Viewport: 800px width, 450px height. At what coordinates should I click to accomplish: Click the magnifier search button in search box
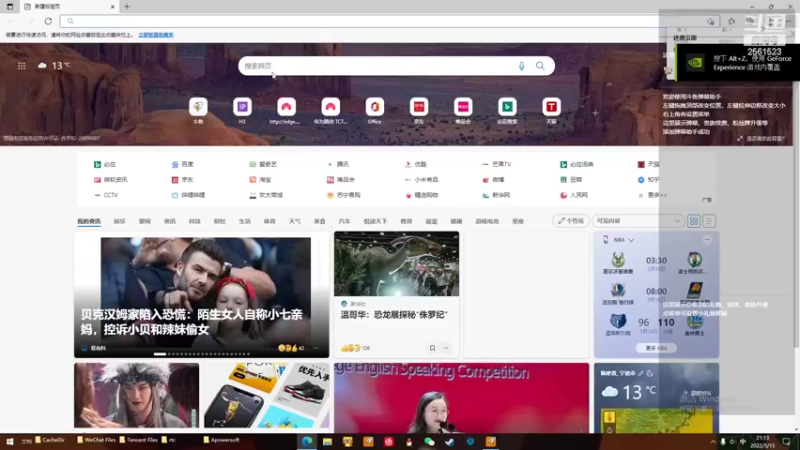point(540,66)
